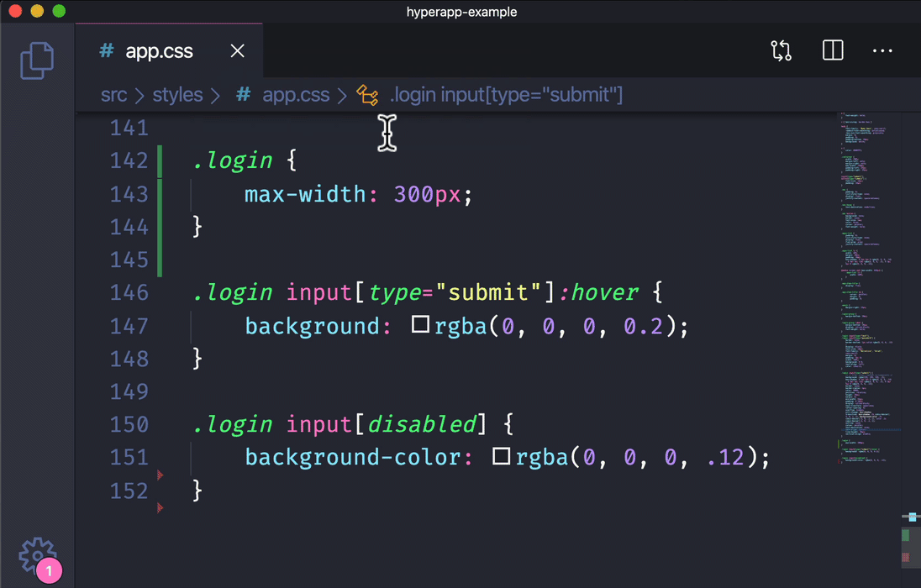
Task: Click the notification badge on the gear
Action: point(49,570)
